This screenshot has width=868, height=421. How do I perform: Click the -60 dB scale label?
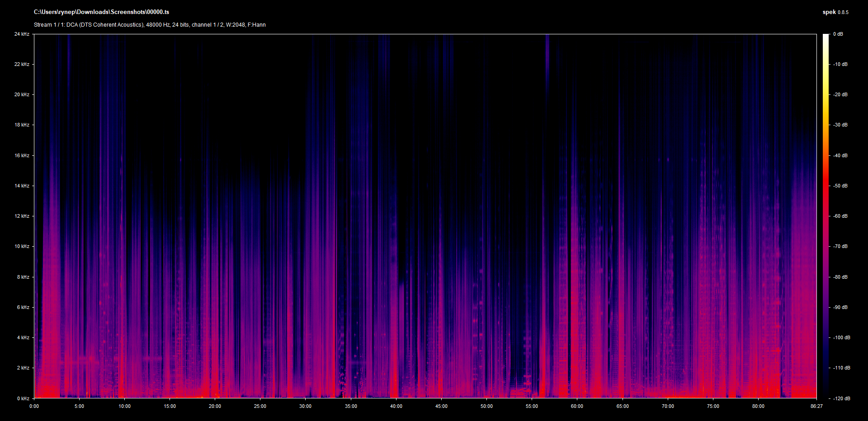(840, 216)
